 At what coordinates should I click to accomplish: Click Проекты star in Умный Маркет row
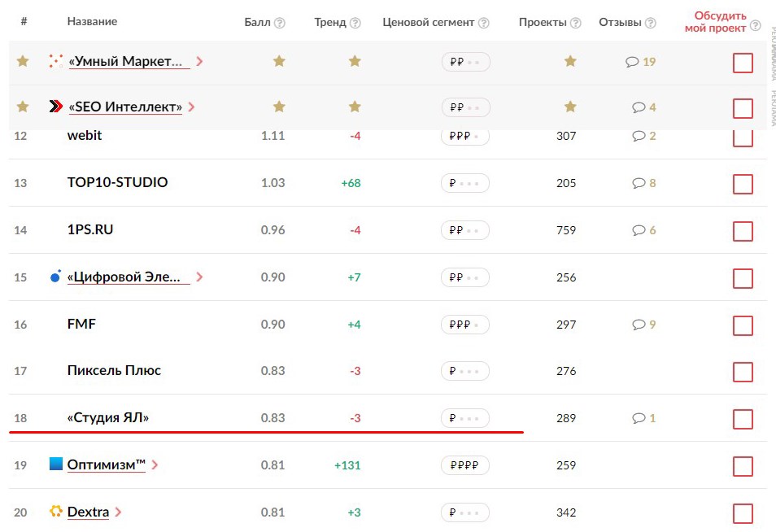(x=570, y=61)
